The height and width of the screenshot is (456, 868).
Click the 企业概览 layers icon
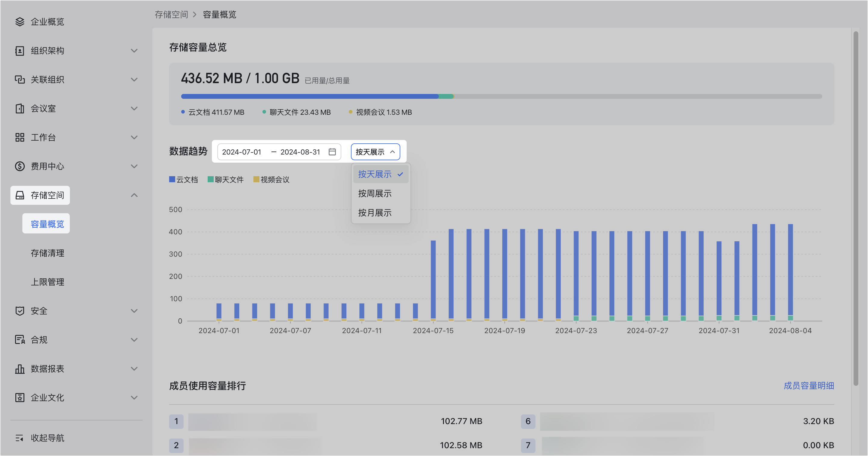pyautogui.click(x=20, y=22)
